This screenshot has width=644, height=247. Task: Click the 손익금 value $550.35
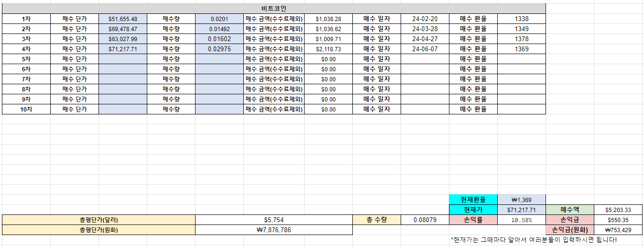[618, 220]
